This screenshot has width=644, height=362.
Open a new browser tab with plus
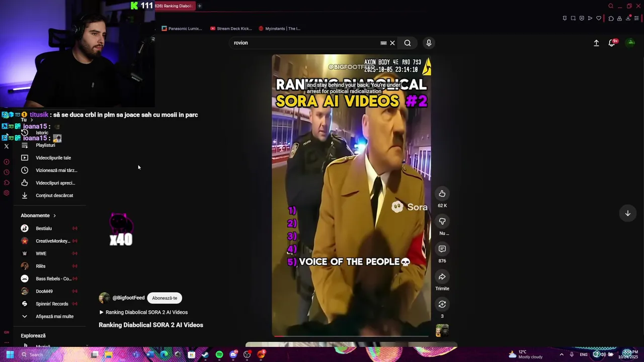tap(199, 6)
